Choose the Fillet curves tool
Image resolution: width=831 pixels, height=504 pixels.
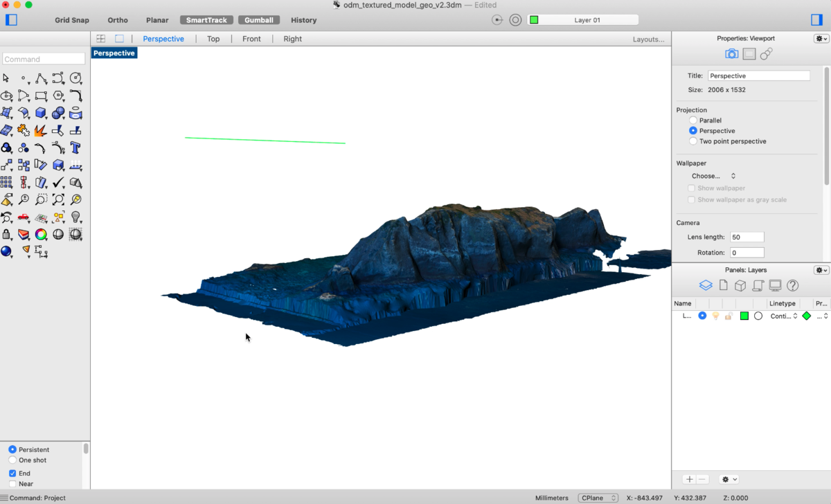tap(75, 96)
